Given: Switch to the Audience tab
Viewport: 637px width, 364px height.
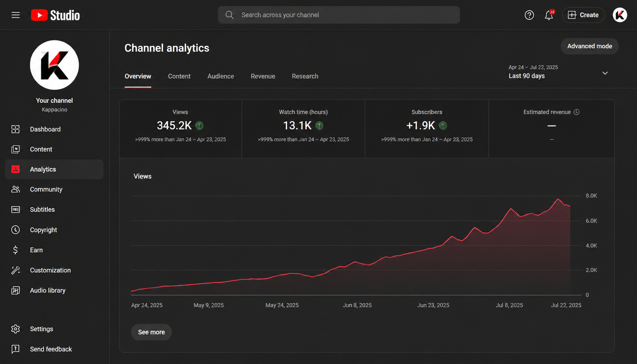Looking at the screenshot, I should pos(221,76).
